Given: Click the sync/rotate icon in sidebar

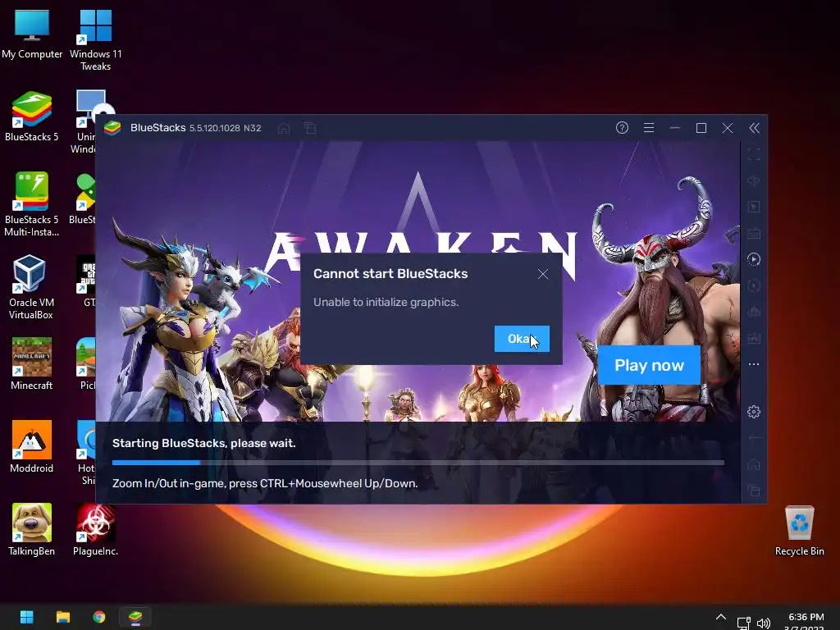Looking at the screenshot, I should [754, 285].
